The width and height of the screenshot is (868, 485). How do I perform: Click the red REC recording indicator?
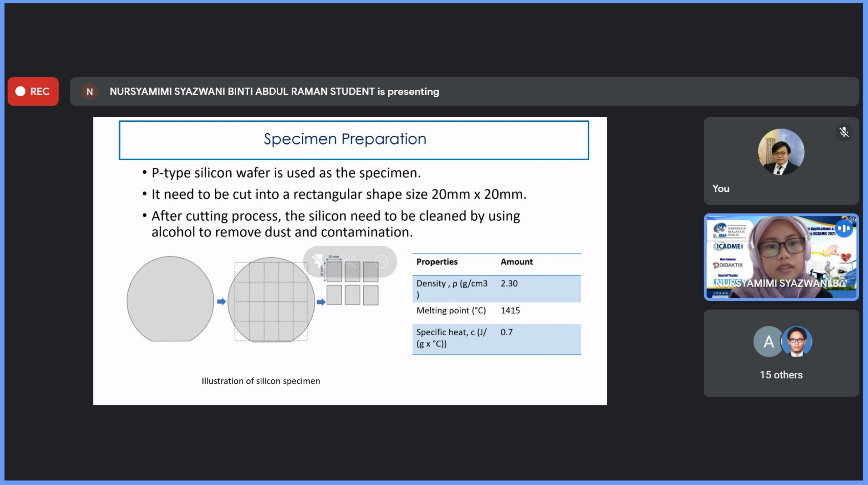pyautogui.click(x=33, y=91)
